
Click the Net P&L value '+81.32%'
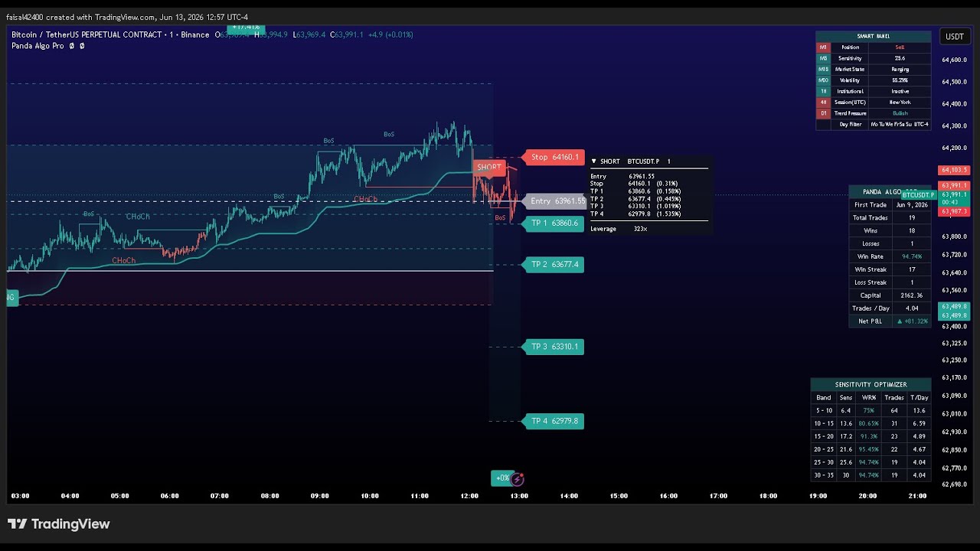point(912,321)
